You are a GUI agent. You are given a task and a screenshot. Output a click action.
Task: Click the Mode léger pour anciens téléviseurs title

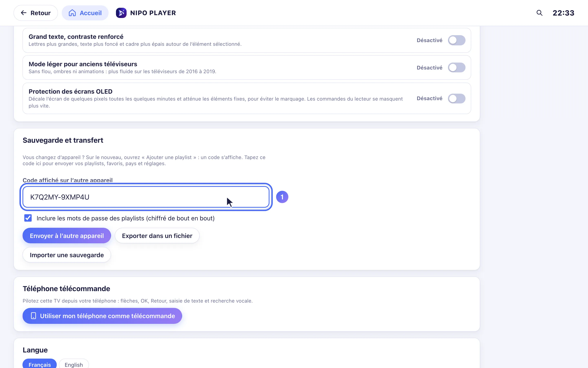[83, 64]
